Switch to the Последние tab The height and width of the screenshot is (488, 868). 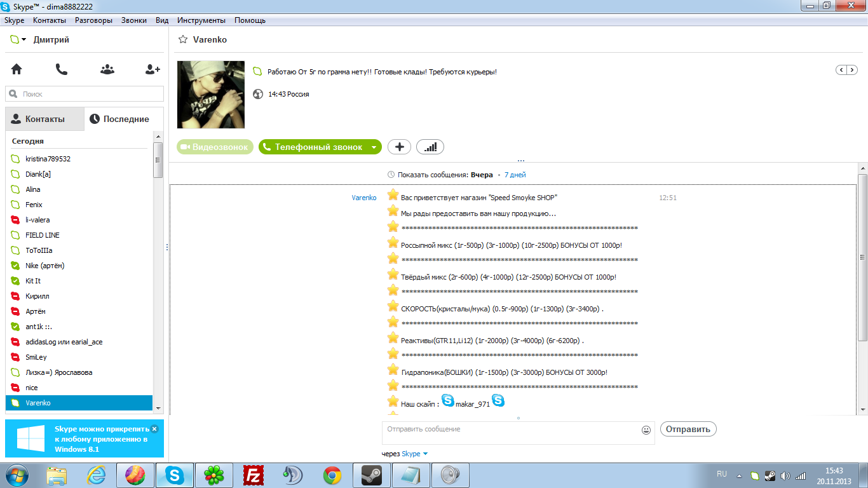[124, 119]
